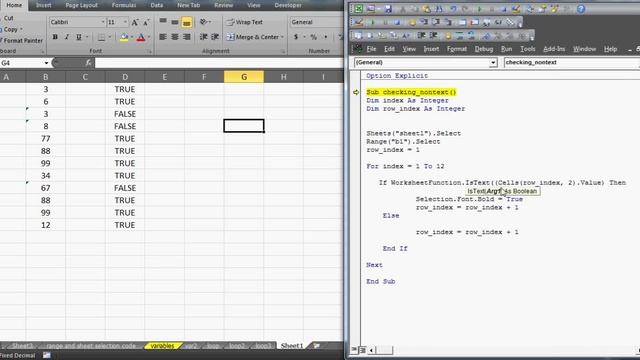Screen dimensions: 640x360
Task: Click the Step Over icon on Debug toolbar
Action: point(436,22)
